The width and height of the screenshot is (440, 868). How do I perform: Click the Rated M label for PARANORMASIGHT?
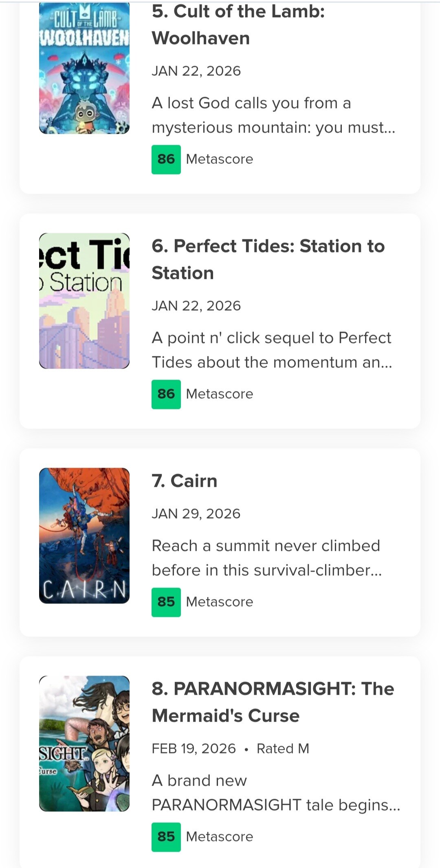coord(283,749)
